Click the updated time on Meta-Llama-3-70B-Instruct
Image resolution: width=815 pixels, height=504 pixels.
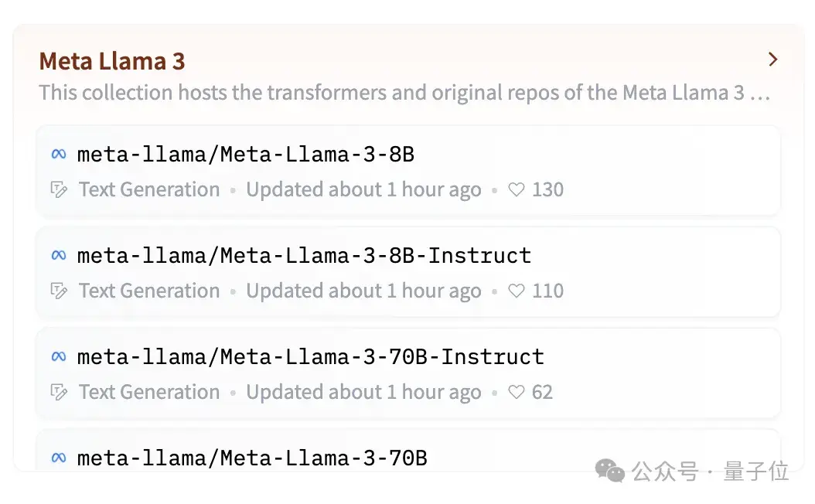(363, 391)
